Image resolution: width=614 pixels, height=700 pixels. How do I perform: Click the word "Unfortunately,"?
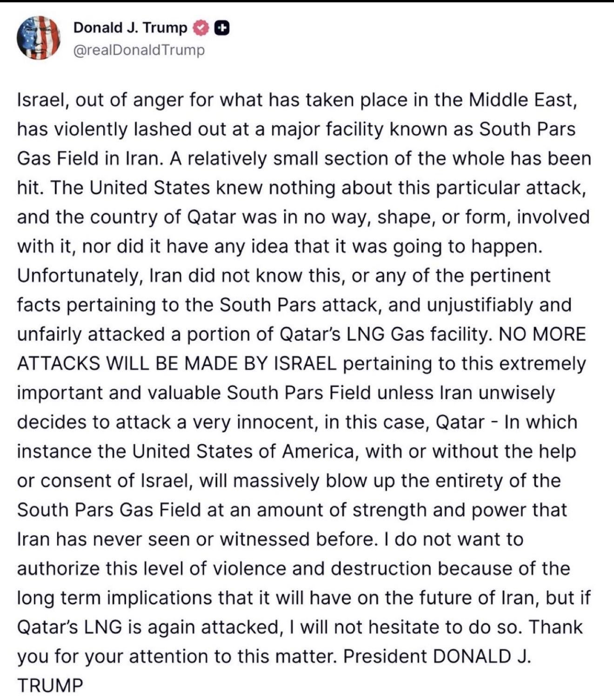pos(79,276)
